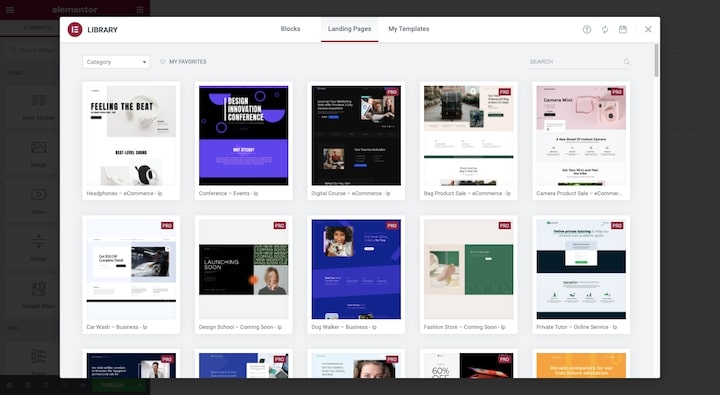720x395 pixels.
Task: Open the widgets grid icon in panel header
Action: (140, 10)
